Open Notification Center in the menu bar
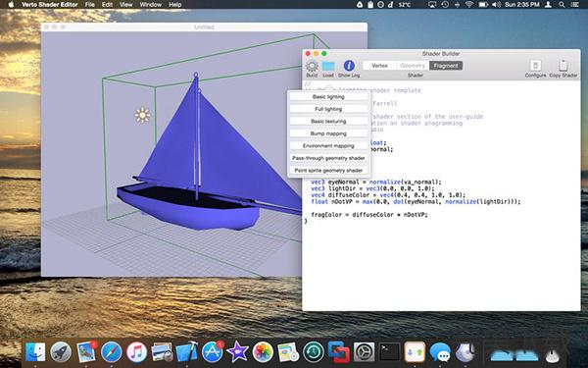Screen dimensions: 588x368 pos(574,5)
